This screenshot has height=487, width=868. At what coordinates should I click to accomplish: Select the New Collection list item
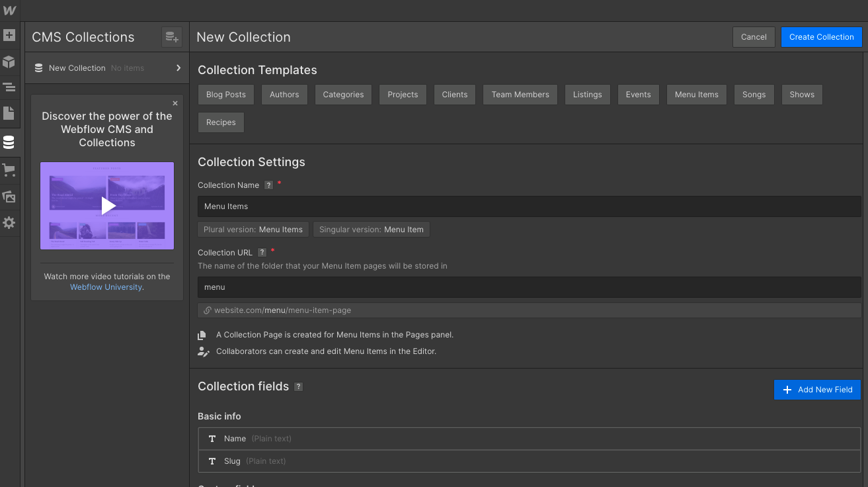(107, 68)
